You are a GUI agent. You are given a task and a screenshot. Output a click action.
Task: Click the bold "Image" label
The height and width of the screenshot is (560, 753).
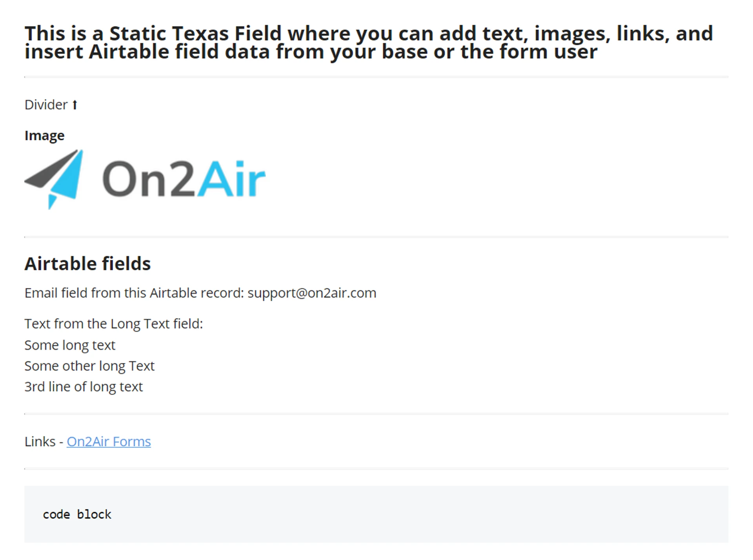pyautogui.click(x=44, y=136)
